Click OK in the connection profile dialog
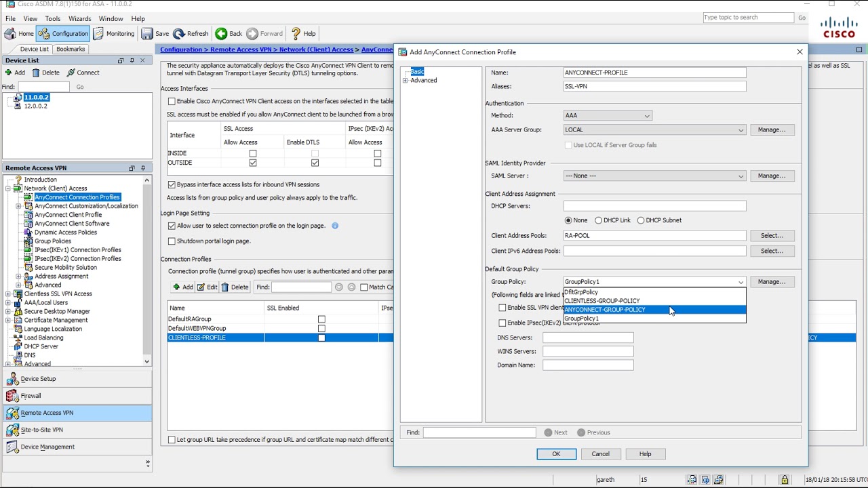 (556, 454)
